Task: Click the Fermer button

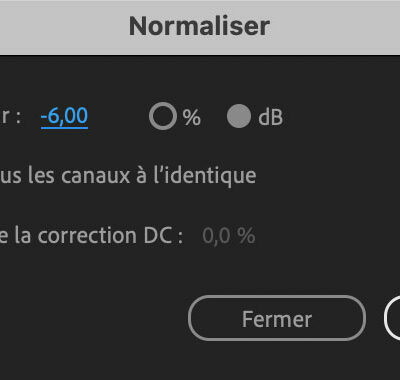Action: pos(277,318)
